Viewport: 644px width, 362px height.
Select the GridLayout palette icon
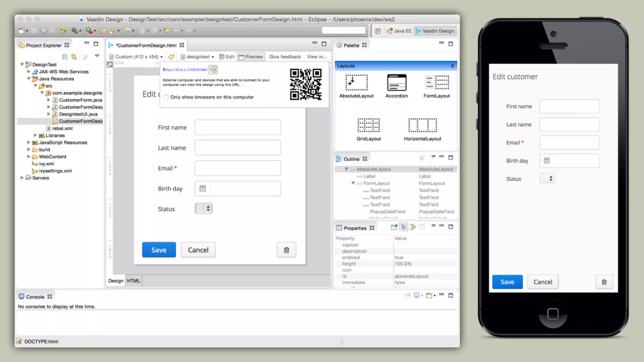click(x=369, y=125)
